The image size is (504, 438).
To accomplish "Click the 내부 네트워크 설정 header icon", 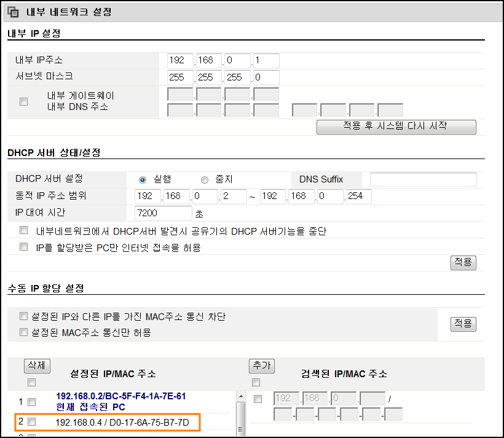I will point(13,12).
